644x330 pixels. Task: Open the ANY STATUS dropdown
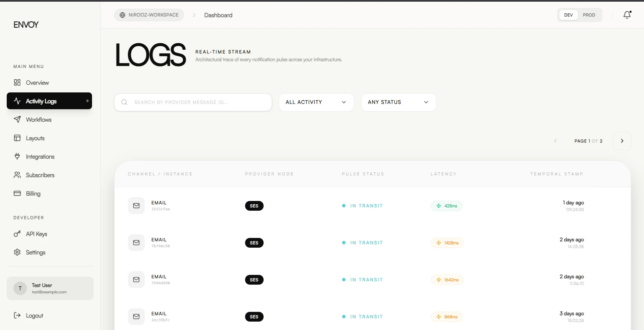[399, 102]
